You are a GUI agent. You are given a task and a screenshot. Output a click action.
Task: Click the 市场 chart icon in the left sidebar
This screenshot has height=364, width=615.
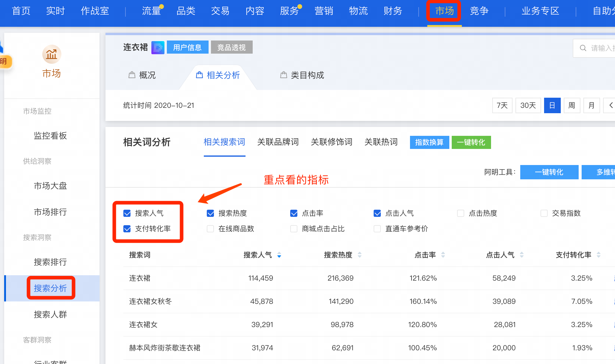pos(51,55)
